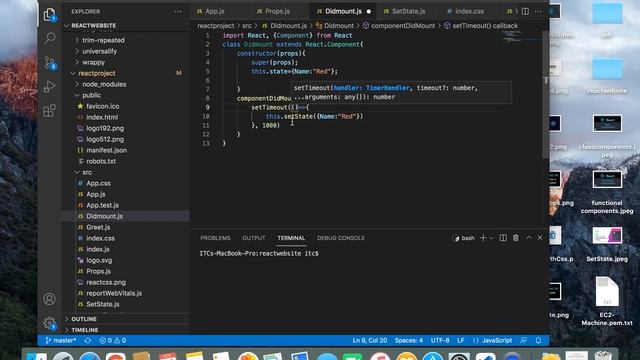Viewport: 640px width, 360px height.
Task: Open the Explorer view in activity bar
Action: pos(49,15)
